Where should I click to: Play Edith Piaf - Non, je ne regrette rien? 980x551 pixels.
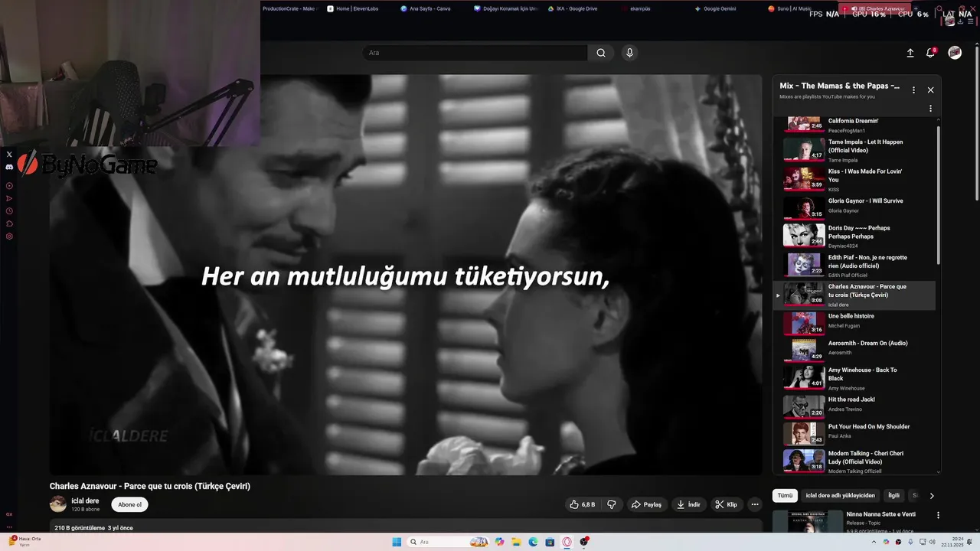tap(854, 266)
